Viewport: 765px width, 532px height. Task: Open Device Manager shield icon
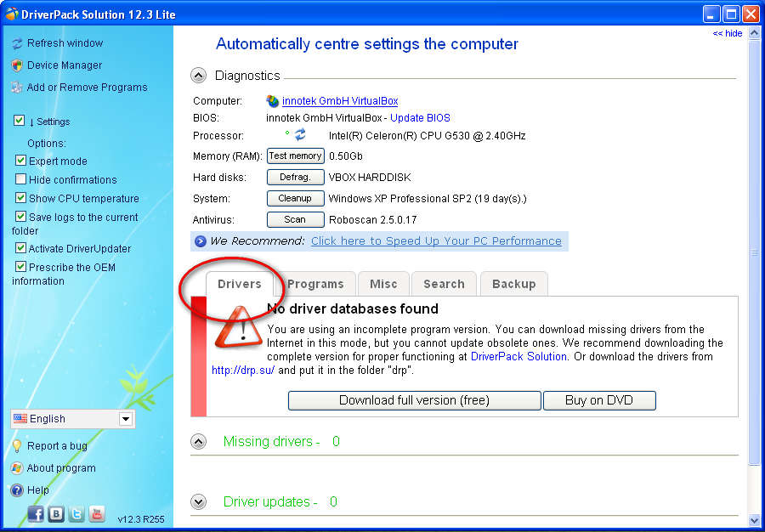[x=17, y=65]
